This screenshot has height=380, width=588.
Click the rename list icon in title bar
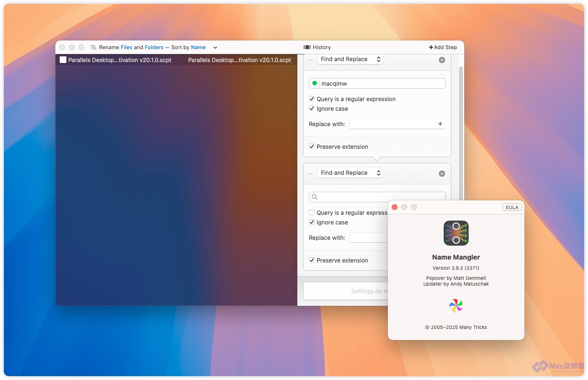(93, 47)
